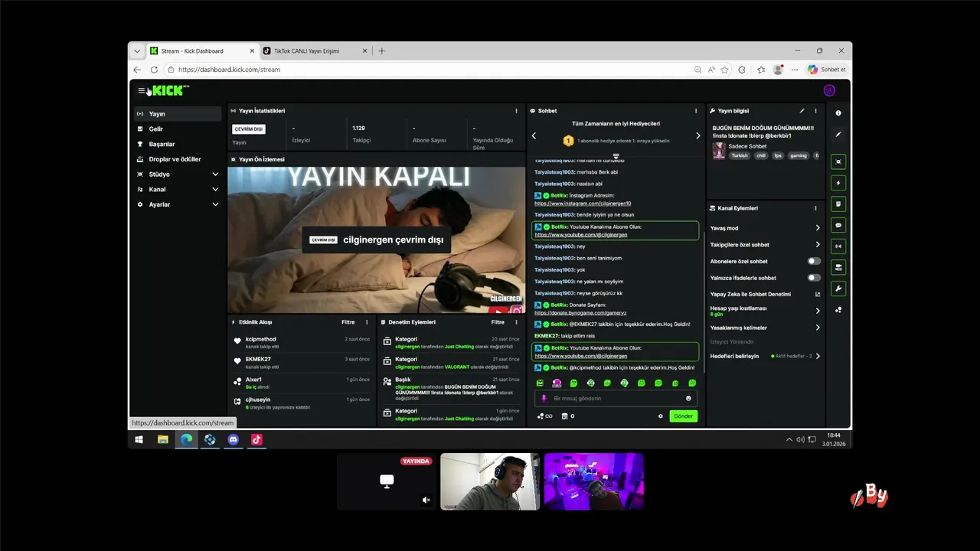980x551 pixels.
Task: Click the Windows Start button
Action: point(139,439)
